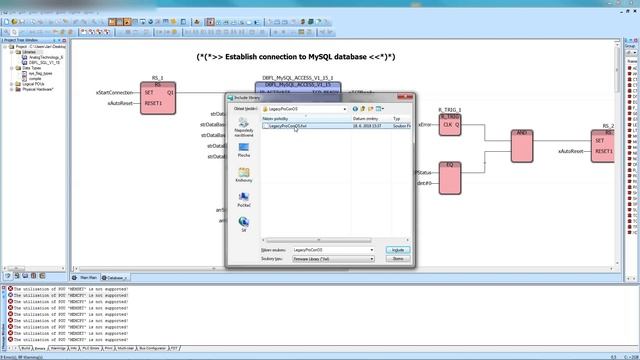Click the Open project toolbar icon
640x360 pixels.
pyautogui.click(x=14, y=22)
